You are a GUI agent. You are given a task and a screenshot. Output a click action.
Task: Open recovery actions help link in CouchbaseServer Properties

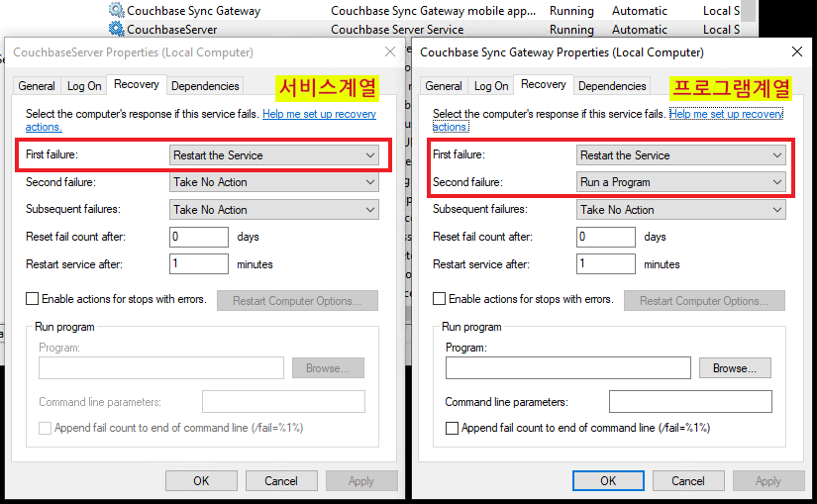tap(319, 114)
